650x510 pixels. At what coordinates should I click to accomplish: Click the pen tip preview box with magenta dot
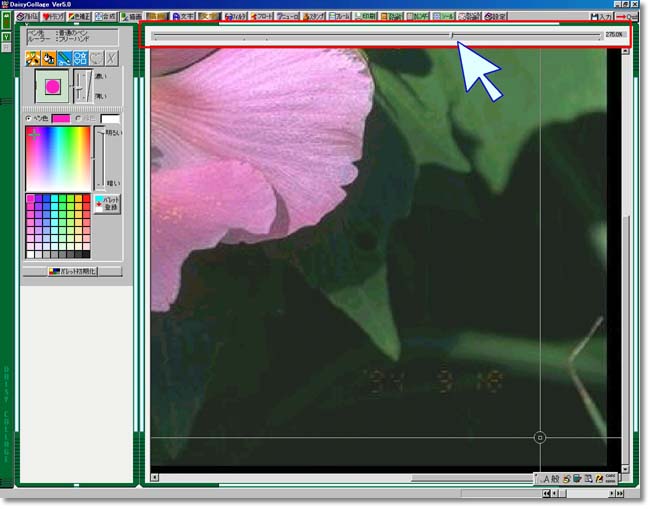pyautogui.click(x=52, y=87)
